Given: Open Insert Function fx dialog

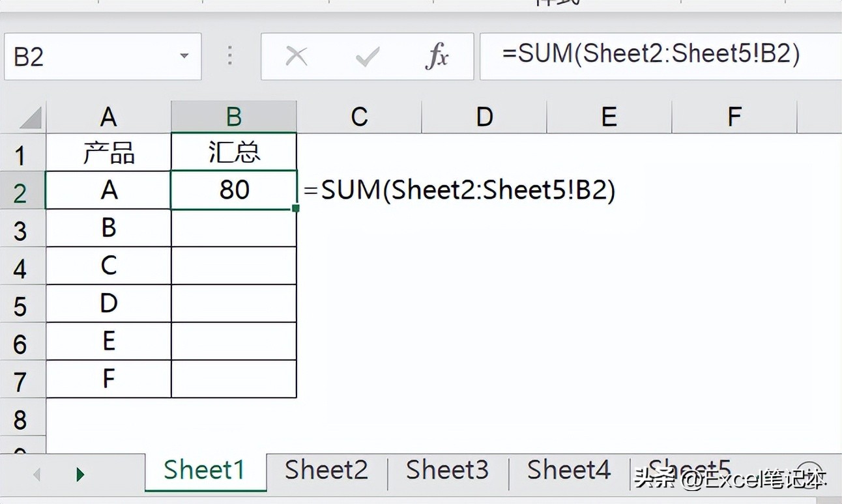Looking at the screenshot, I should 437,57.
